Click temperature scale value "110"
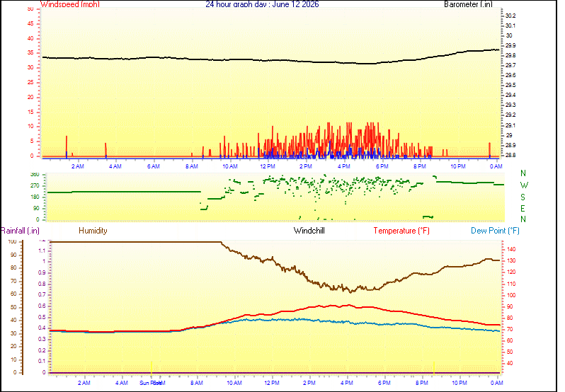This screenshot has width=565, height=392. tap(511, 284)
